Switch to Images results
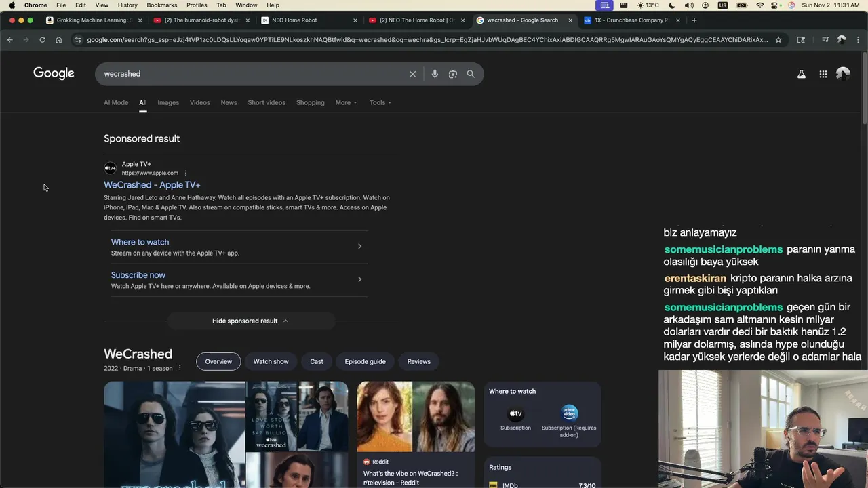Screen dimensions: 868x488 [168, 102]
